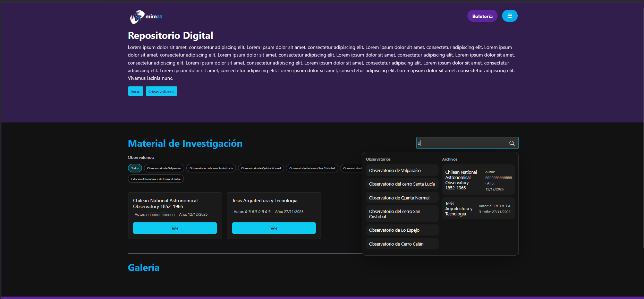
Task: Filter by Observatorio de Valparaíso chip
Action: (164, 168)
